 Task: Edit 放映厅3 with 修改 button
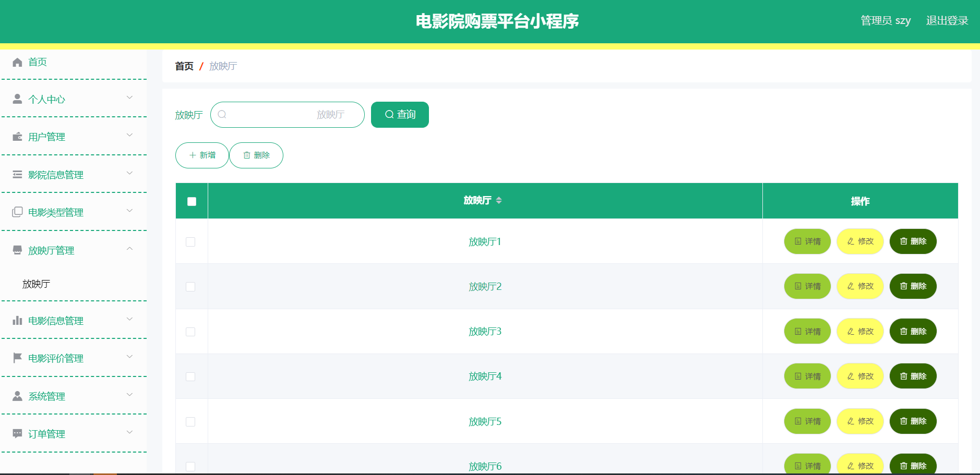click(860, 331)
